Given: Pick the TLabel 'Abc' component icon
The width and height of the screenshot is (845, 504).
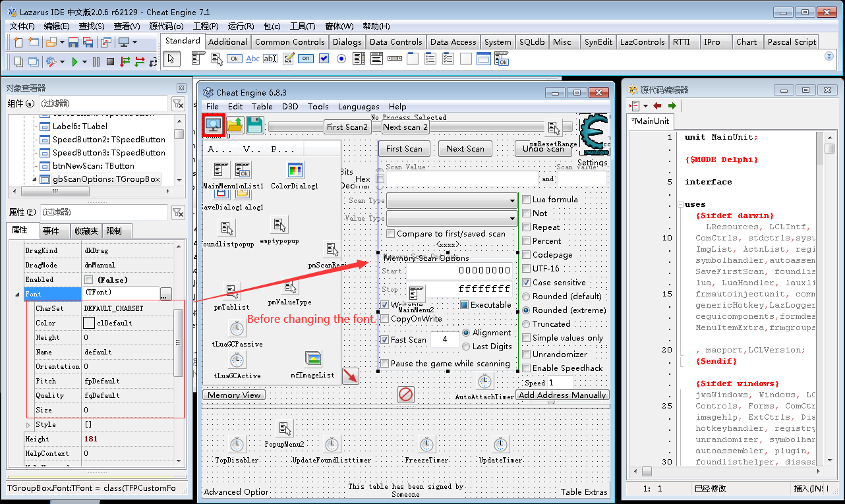Looking at the screenshot, I should pyautogui.click(x=252, y=59).
